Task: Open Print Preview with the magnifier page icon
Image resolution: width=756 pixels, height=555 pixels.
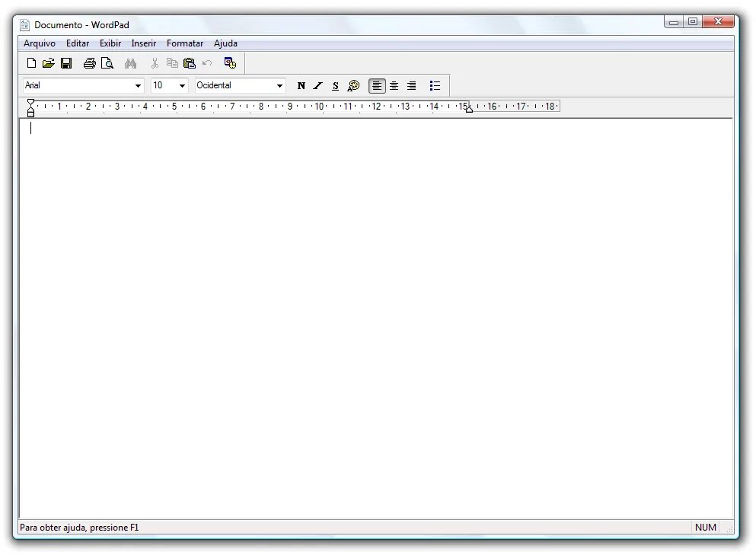Action: 107,63
